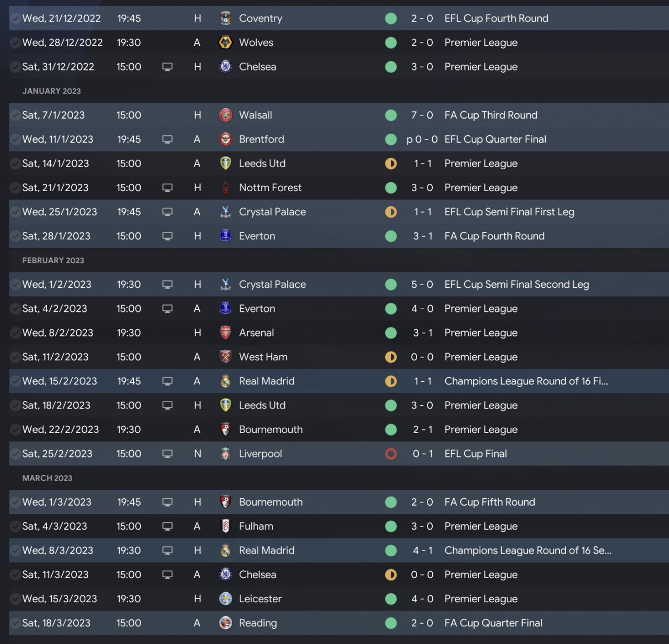Collapse the FEBRUARY 2023 month header

click(x=53, y=260)
